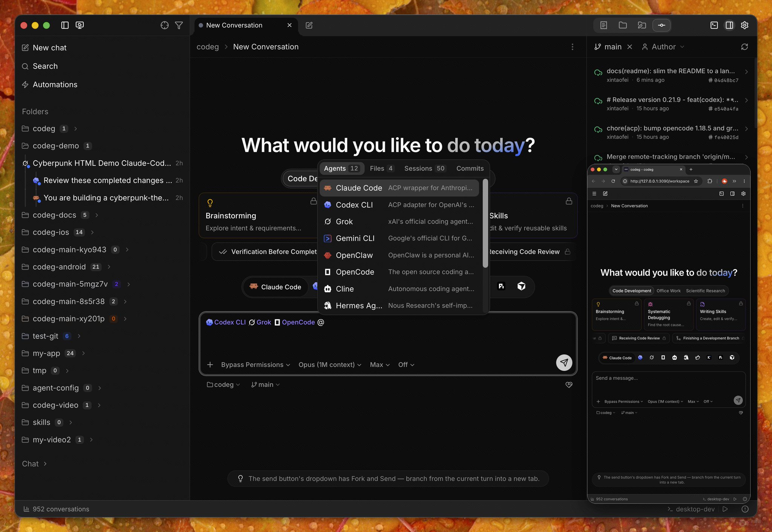This screenshot has height=532, width=772.
Task: Click the plus attach icon in composer
Action: pos(210,365)
